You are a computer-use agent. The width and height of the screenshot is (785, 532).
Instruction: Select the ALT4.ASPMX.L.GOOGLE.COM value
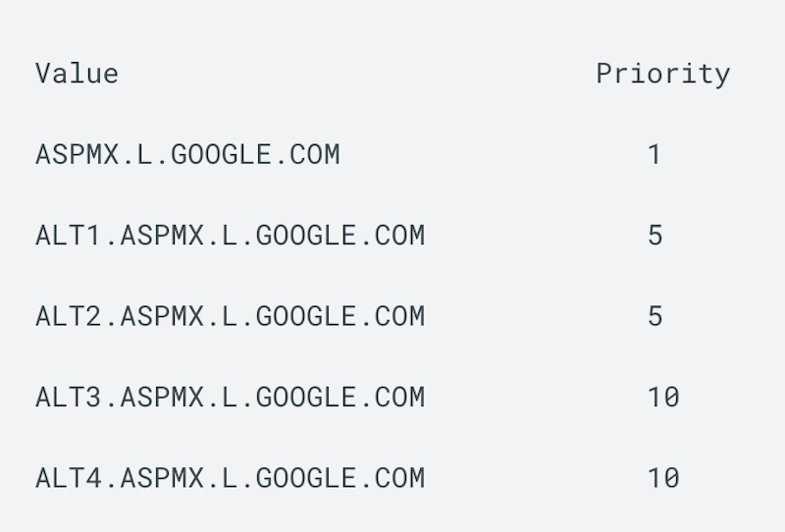click(x=230, y=478)
